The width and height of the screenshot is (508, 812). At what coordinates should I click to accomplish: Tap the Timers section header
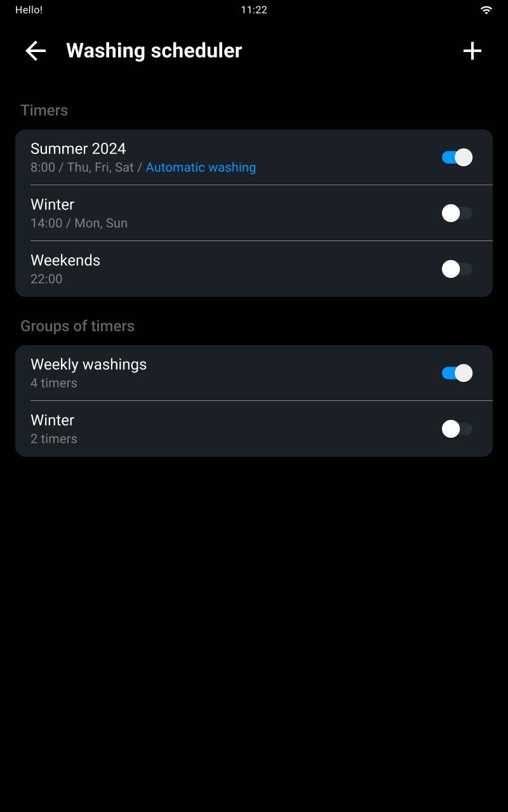pos(44,110)
